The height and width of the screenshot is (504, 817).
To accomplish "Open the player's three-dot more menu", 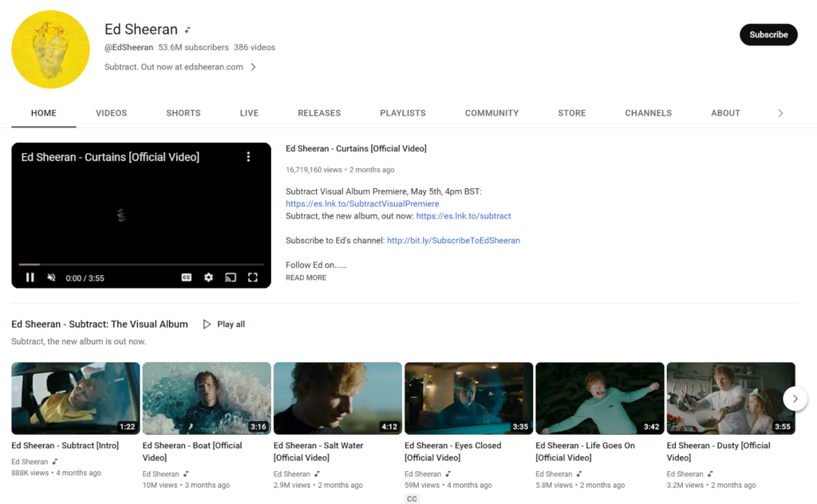I will (x=249, y=157).
